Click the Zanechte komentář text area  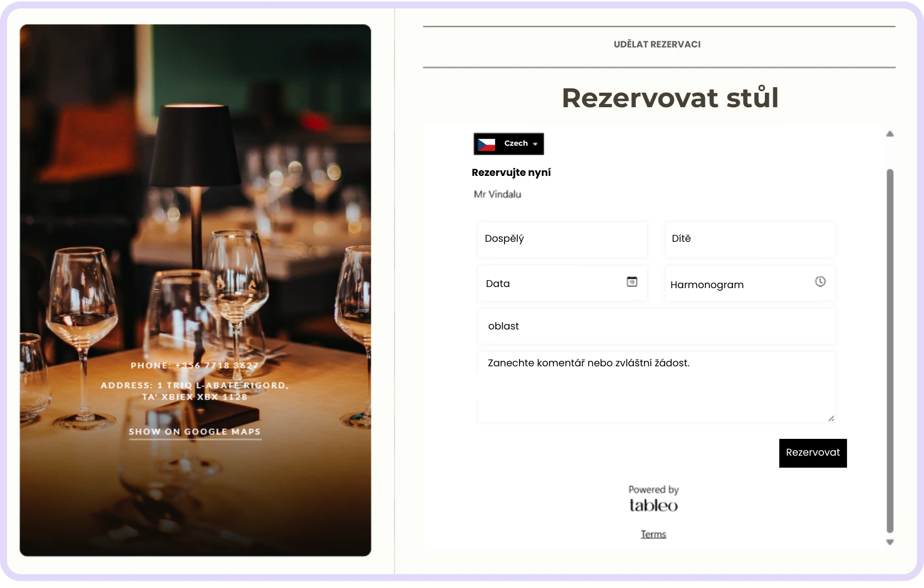click(656, 387)
